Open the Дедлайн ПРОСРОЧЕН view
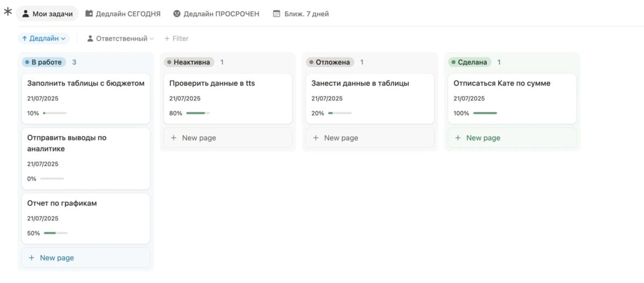 click(x=216, y=14)
